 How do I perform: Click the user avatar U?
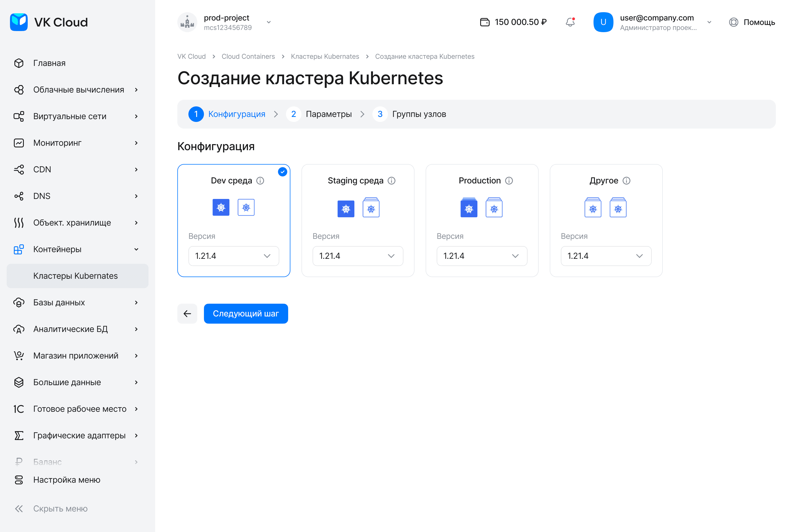tap(603, 22)
